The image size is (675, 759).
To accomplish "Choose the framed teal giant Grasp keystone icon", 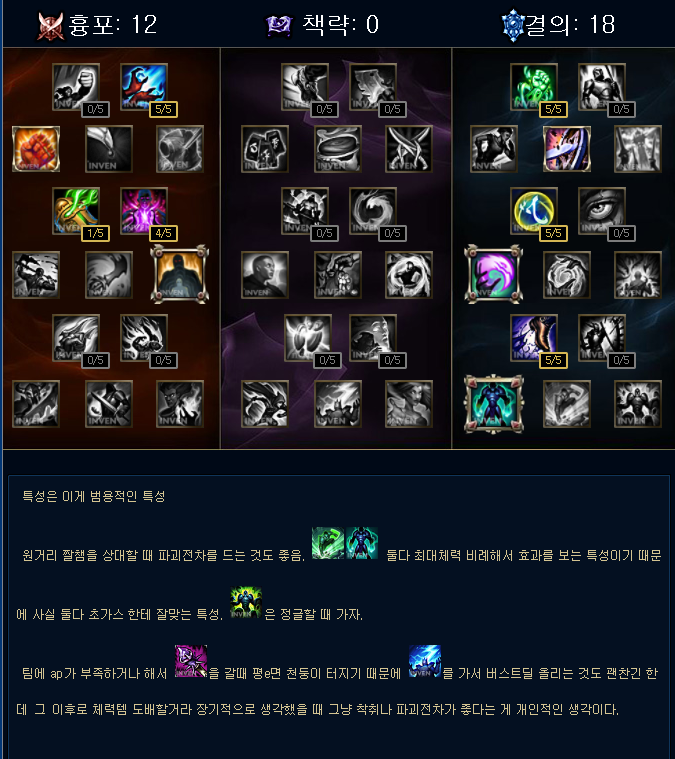I will coord(493,404).
